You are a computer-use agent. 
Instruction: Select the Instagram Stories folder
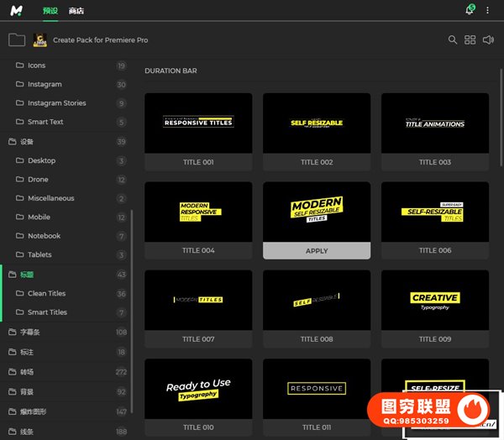coord(56,103)
